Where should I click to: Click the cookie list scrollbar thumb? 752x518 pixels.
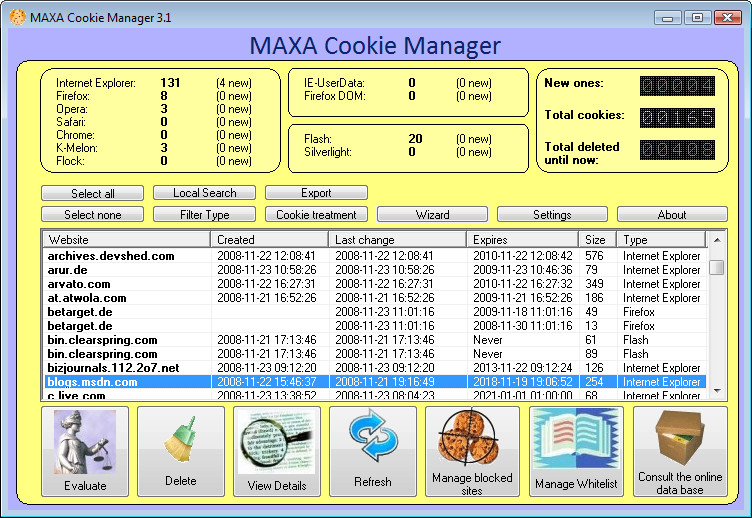717,268
